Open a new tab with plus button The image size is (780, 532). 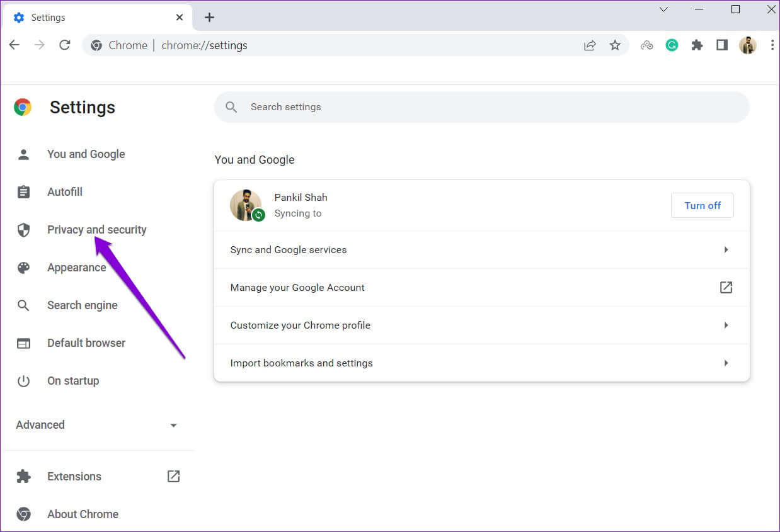[210, 18]
